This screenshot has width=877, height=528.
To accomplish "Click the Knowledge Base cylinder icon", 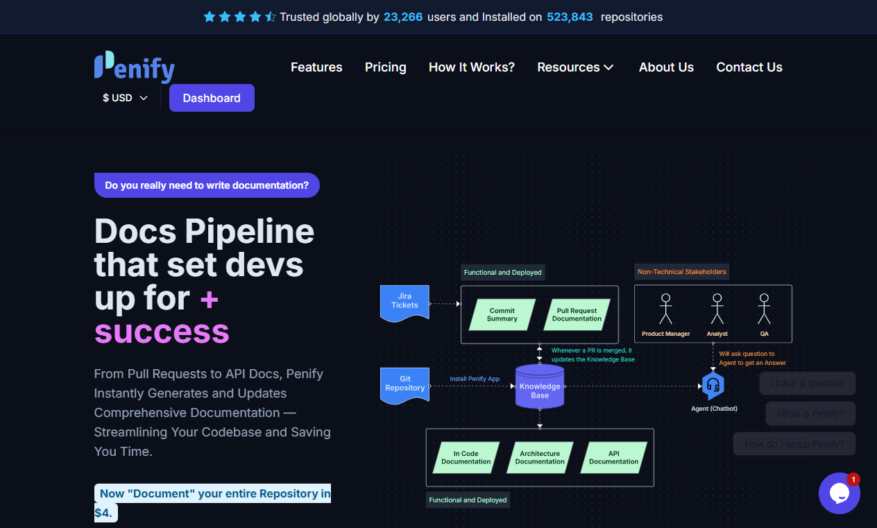I will pyautogui.click(x=540, y=386).
